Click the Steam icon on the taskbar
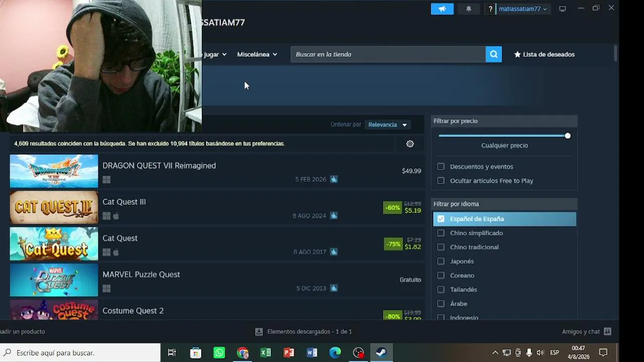This screenshot has height=362, width=644. 381,352
